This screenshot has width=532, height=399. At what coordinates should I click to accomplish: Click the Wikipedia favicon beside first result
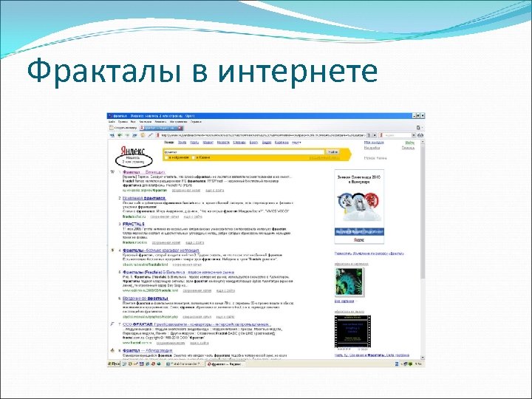click(112, 172)
